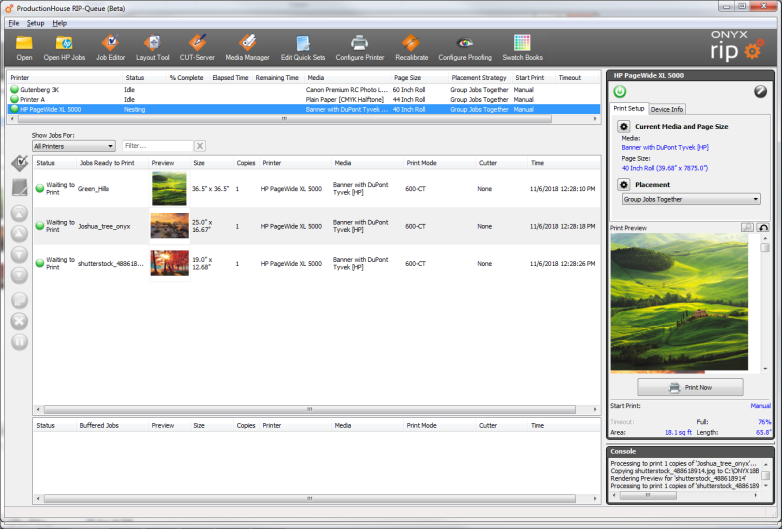This screenshot has width=782, height=529.
Task: Launch the Job Editor
Action: (110, 46)
